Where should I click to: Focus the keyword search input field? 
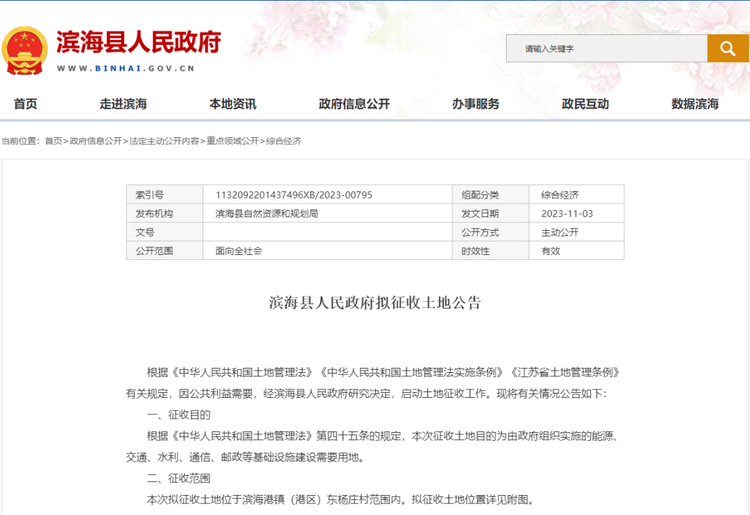click(x=607, y=48)
